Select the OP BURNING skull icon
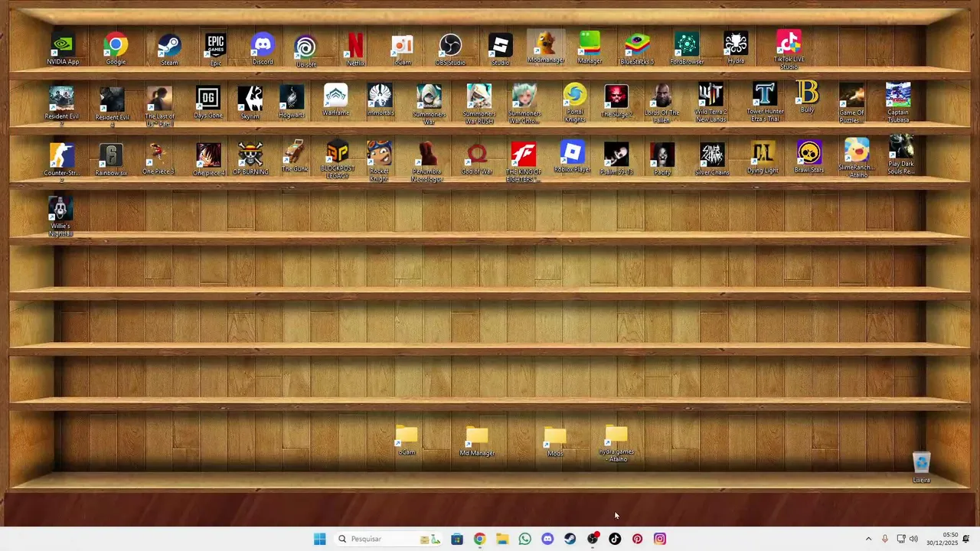The width and height of the screenshot is (980, 551). (250, 159)
